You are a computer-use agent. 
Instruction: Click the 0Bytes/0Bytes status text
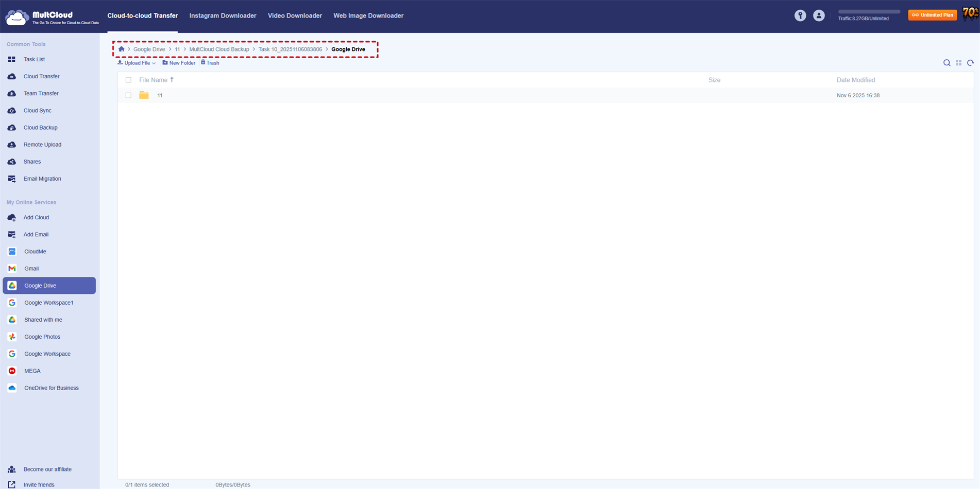click(x=233, y=485)
